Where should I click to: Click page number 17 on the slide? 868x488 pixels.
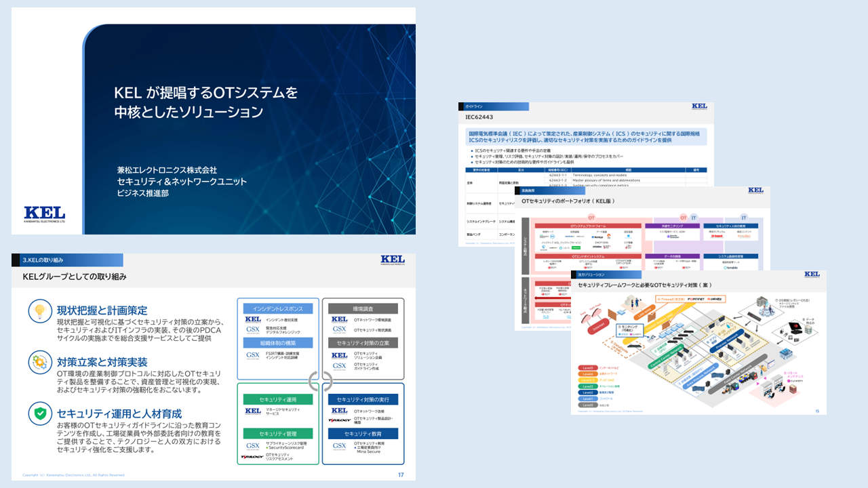tap(401, 474)
